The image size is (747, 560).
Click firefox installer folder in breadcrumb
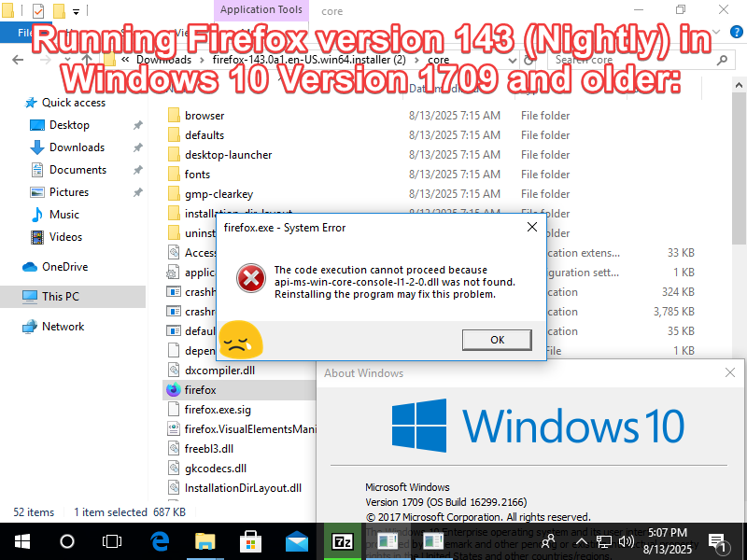309,60
